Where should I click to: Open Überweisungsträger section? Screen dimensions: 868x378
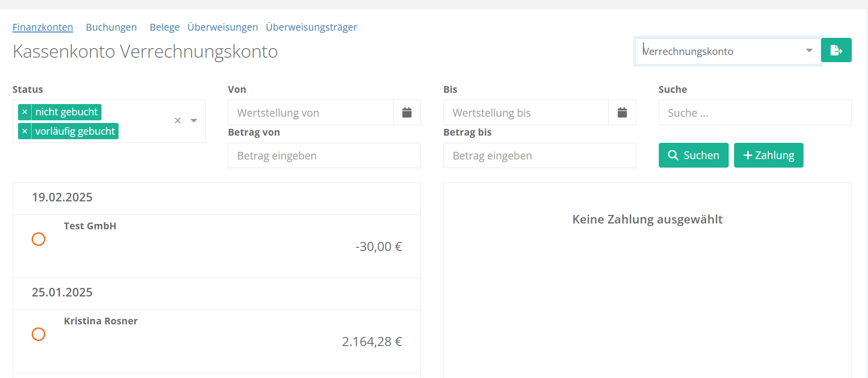311,27
